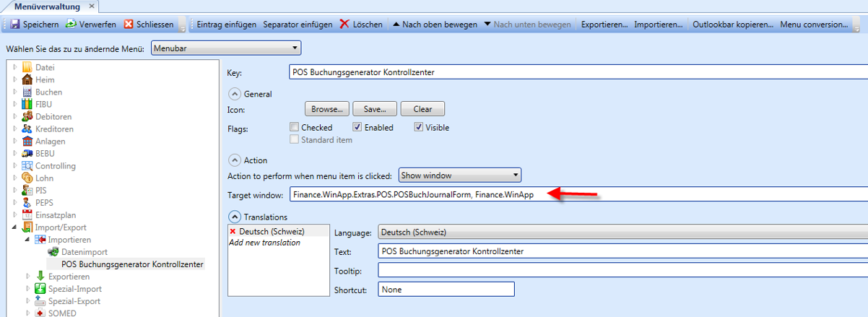Viewport: 868px width, 317px height.
Task: Click the Clear icon button
Action: click(422, 109)
